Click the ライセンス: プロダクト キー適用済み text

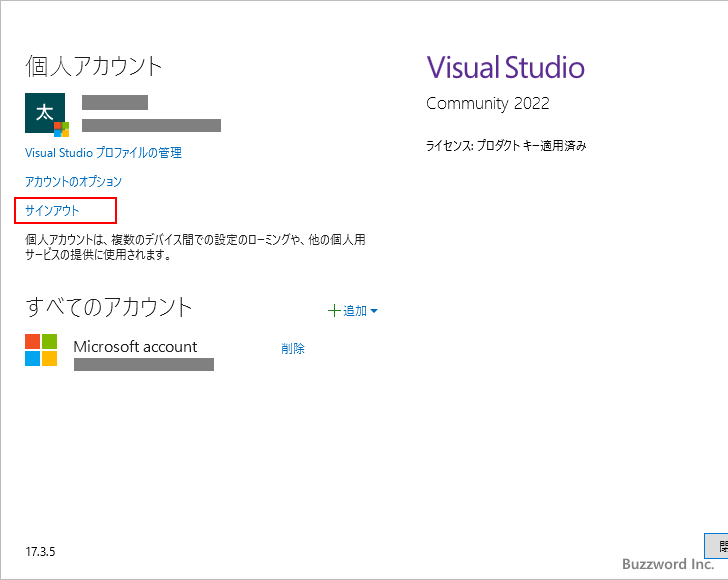[x=506, y=146]
